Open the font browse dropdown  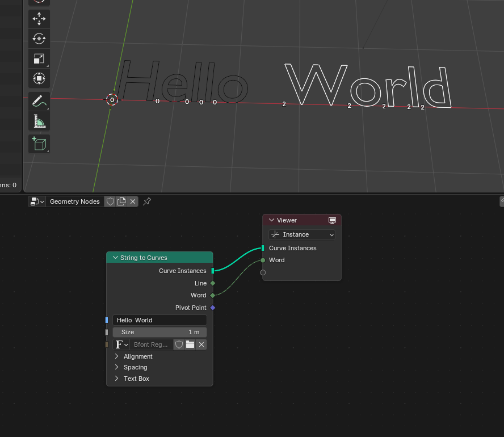121,344
